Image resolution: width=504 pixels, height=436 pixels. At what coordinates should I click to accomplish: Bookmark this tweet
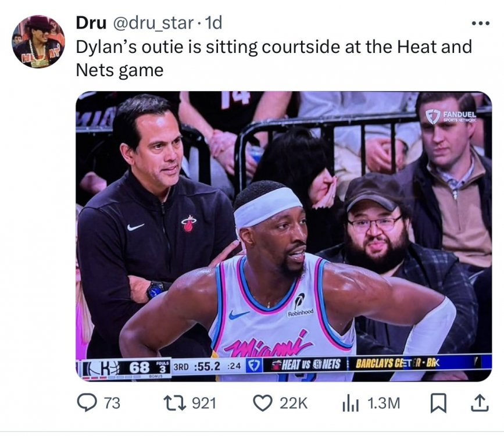click(438, 403)
